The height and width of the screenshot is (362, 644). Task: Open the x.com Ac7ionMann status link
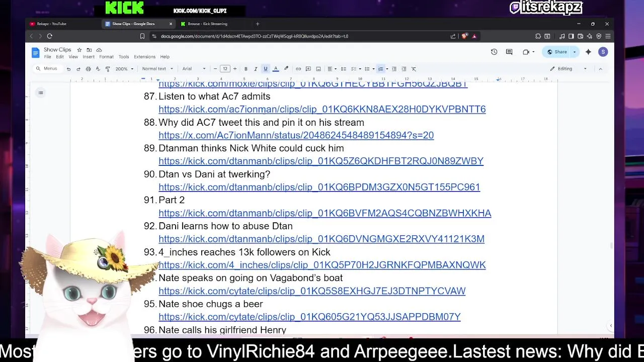(296, 135)
